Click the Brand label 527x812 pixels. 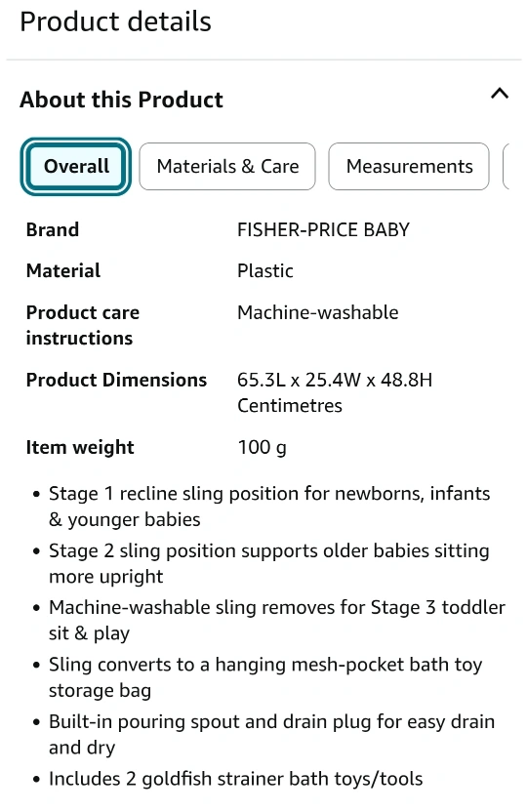click(x=53, y=229)
